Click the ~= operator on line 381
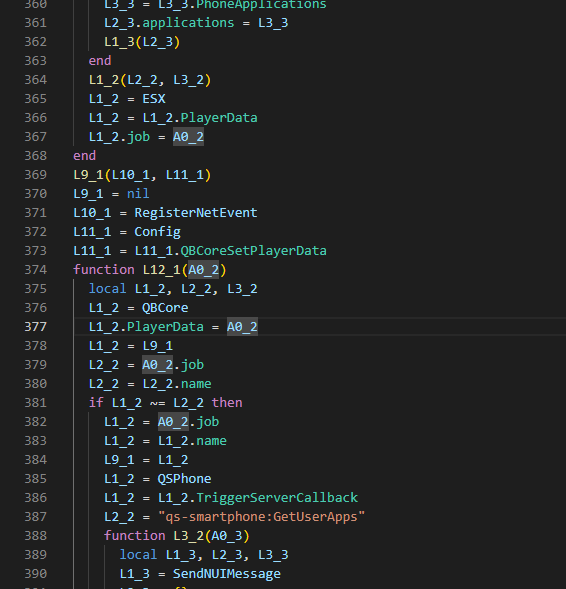This screenshot has width=566, height=589. pyautogui.click(x=157, y=402)
